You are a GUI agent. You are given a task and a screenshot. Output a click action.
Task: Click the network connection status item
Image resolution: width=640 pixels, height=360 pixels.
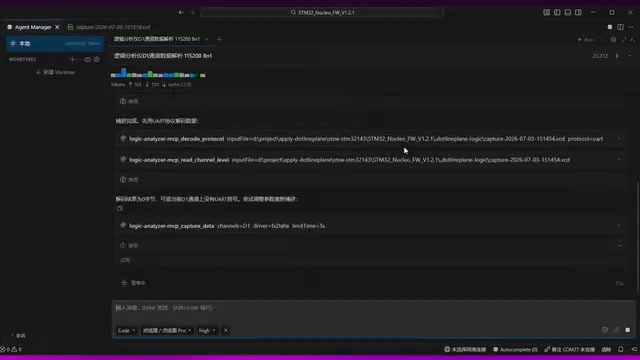tap(465, 349)
